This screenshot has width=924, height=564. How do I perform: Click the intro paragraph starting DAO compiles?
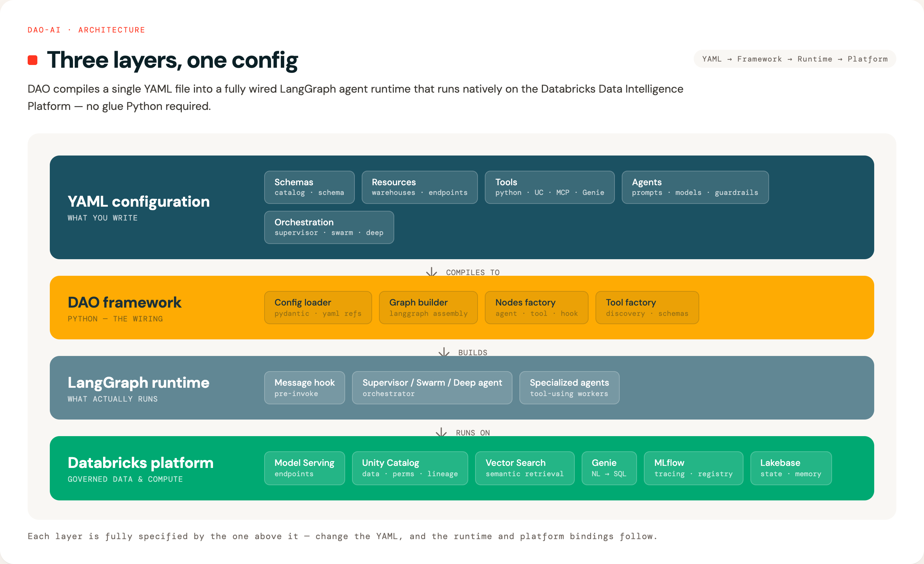355,97
